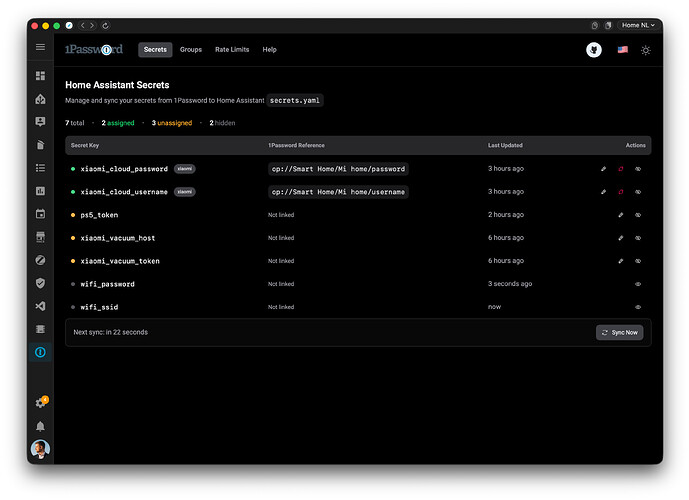Open the US flag language selector

(x=622, y=49)
